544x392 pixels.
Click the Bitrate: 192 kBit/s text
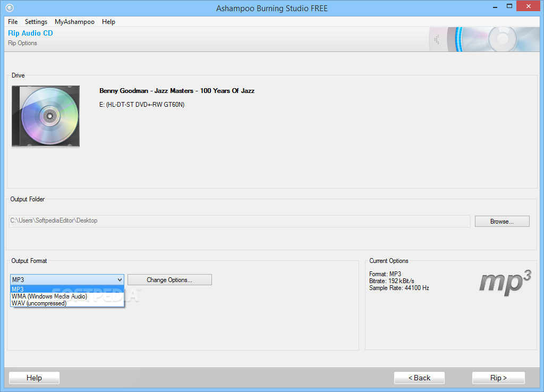tap(392, 281)
